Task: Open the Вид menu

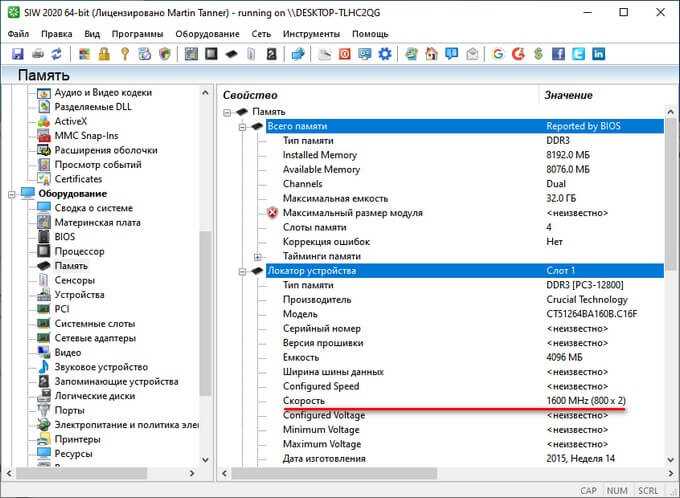Action: click(x=92, y=34)
